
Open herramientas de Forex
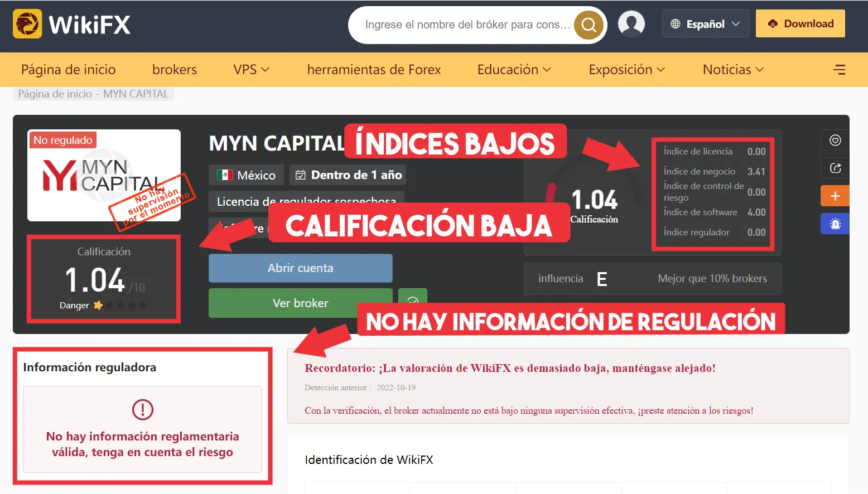pyautogui.click(x=374, y=70)
